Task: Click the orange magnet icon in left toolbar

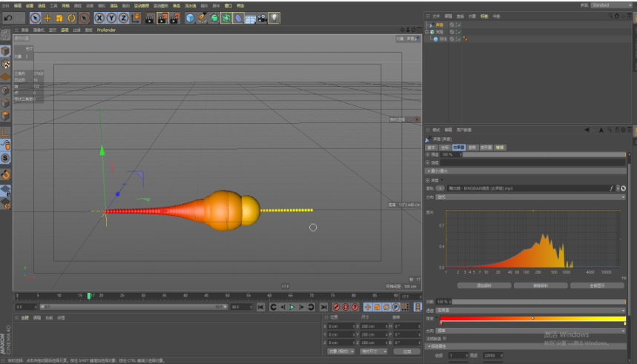Action: pyautogui.click(x=5, y=175)
